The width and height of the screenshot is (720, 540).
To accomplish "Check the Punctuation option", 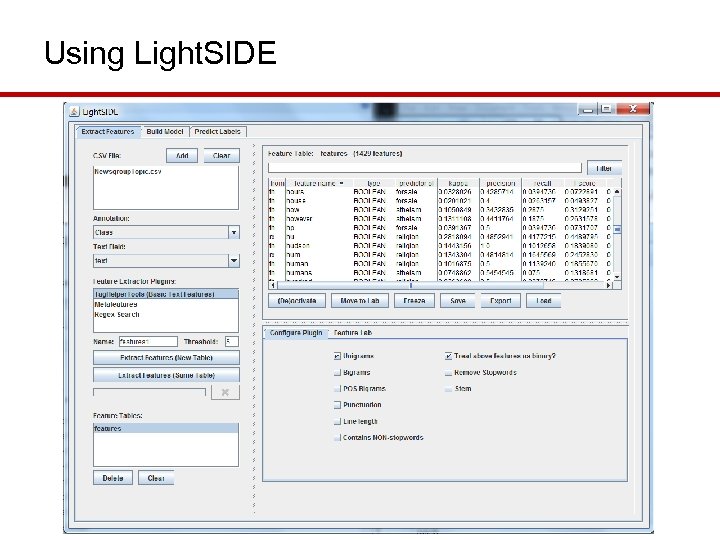I will click(x=338, y=405).
